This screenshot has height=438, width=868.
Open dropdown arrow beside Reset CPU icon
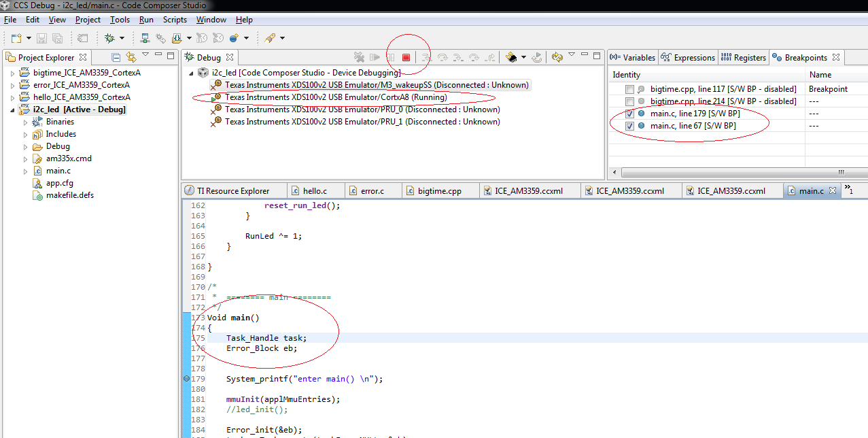click(522, 58)
